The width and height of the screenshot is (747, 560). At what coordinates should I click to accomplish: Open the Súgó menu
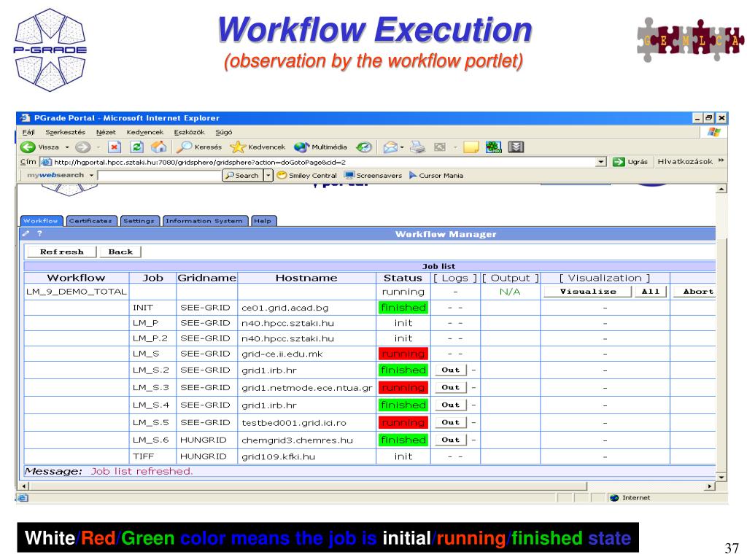[x=223, y=133]
